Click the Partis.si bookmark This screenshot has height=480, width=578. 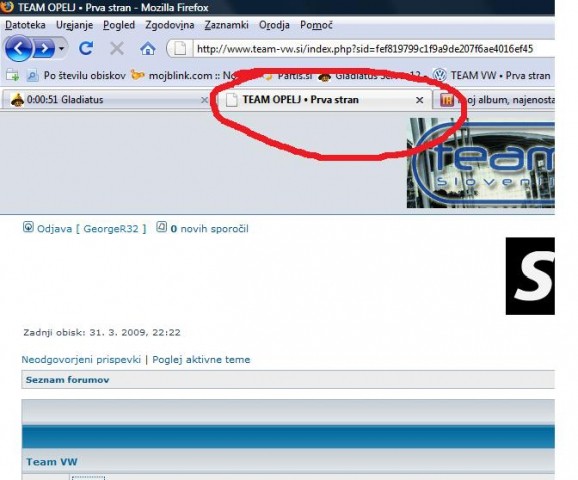coord(289,76)
